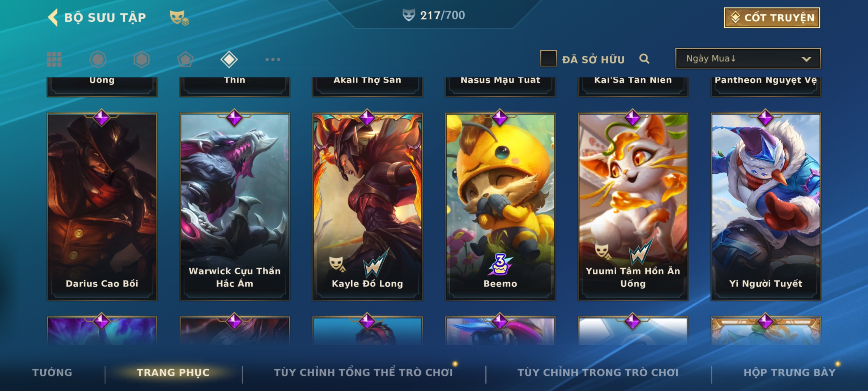Select the diamond rarity filter icon
Image resolution: width=868 pixels, height=391 pixels.
point(229,59)
